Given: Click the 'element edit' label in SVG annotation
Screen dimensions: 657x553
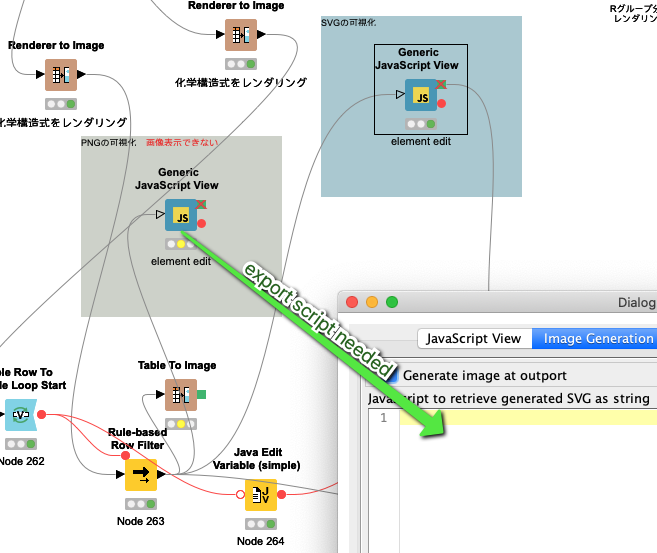Looking at the screenshot, I should [421, 142].
